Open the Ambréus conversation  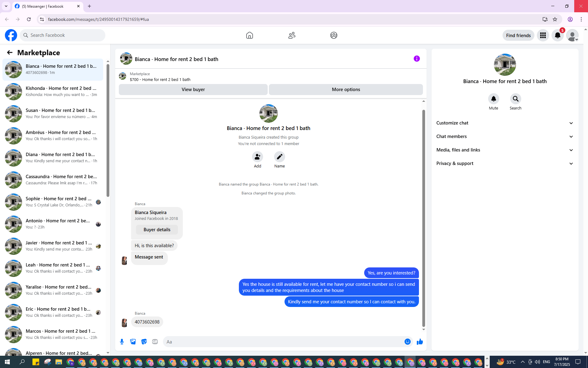pos(53,136)
